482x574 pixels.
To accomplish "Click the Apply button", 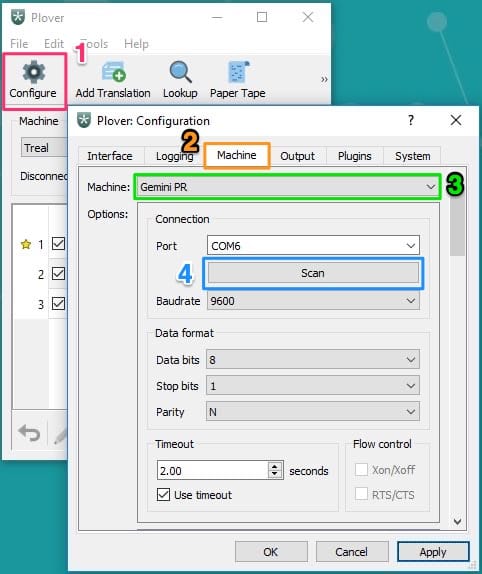I will [433, 552].
